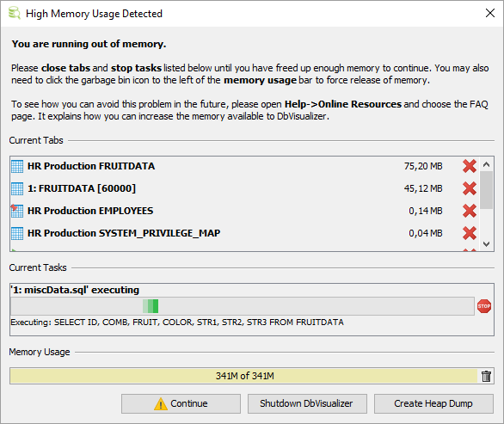Click the table icon beside HR Production FRUITDATA
This screenshot has width=504, height=424.
pyautogui.click(x=17, y=166)
